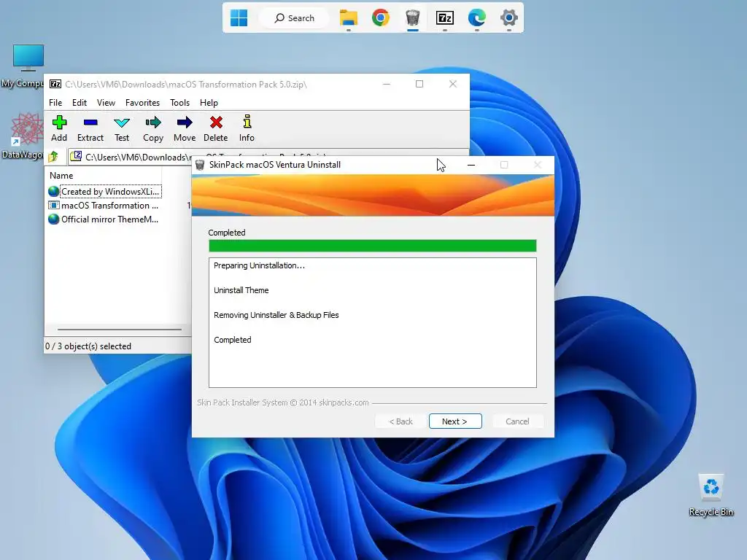Open Settings gear in the taskbar

508,18
